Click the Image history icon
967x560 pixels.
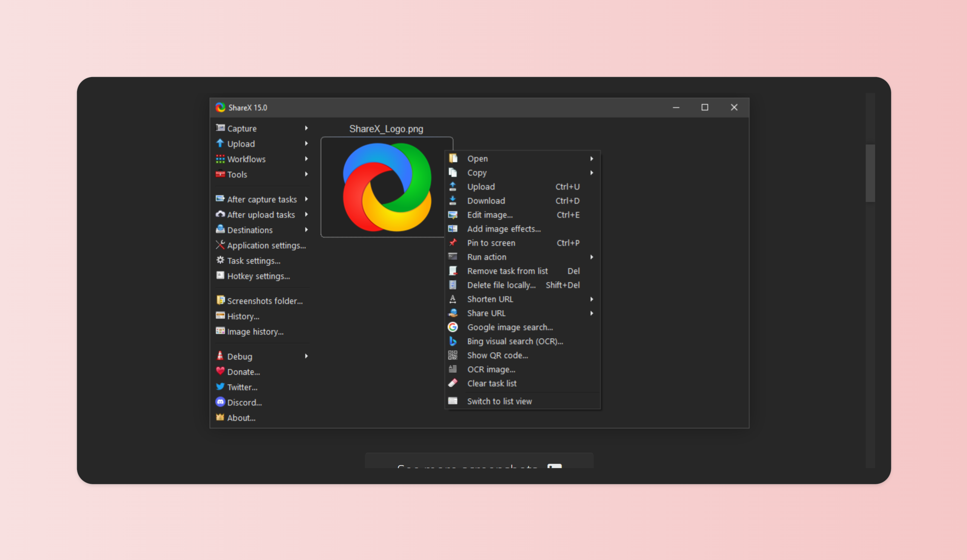pyautogui.click(x=220, y=330)
